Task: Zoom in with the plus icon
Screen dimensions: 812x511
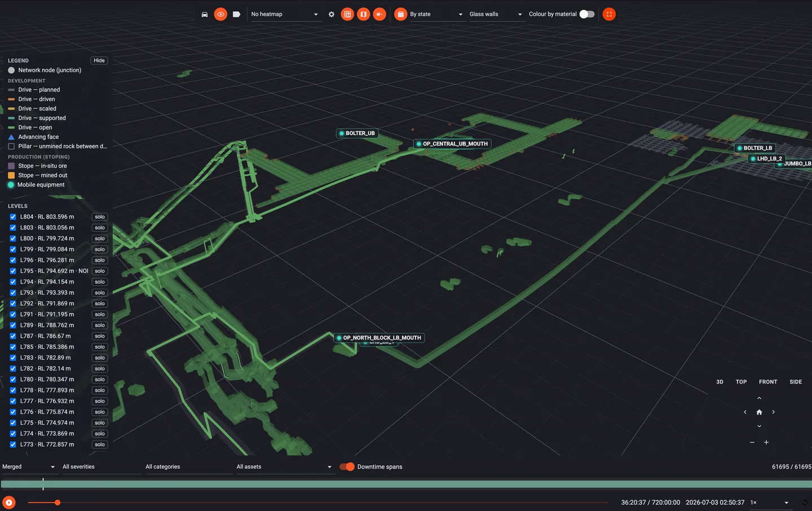Action: click(x=766, y=442)
